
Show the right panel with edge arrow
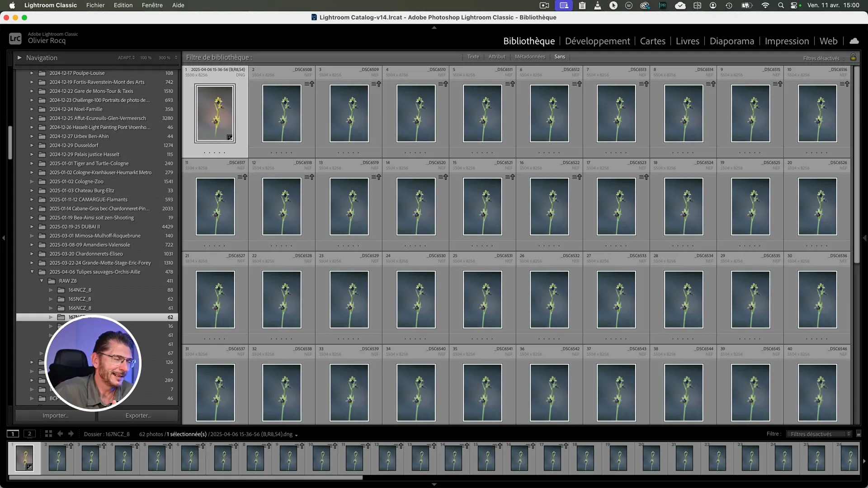(864, 238)
